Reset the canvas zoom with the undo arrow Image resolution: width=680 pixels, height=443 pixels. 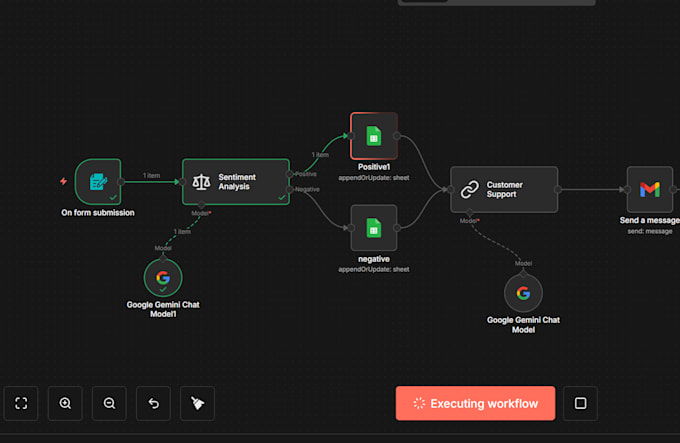(x=154, y=403)
